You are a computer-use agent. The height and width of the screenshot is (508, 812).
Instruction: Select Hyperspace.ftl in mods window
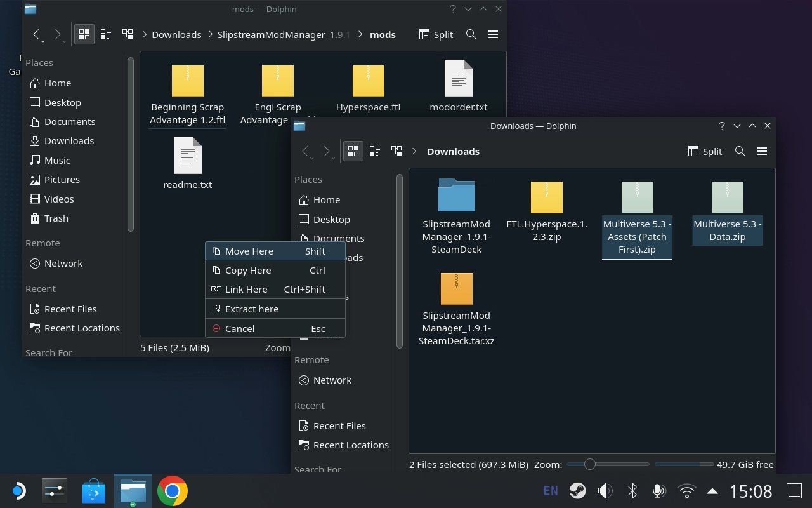tap(368, 88)
